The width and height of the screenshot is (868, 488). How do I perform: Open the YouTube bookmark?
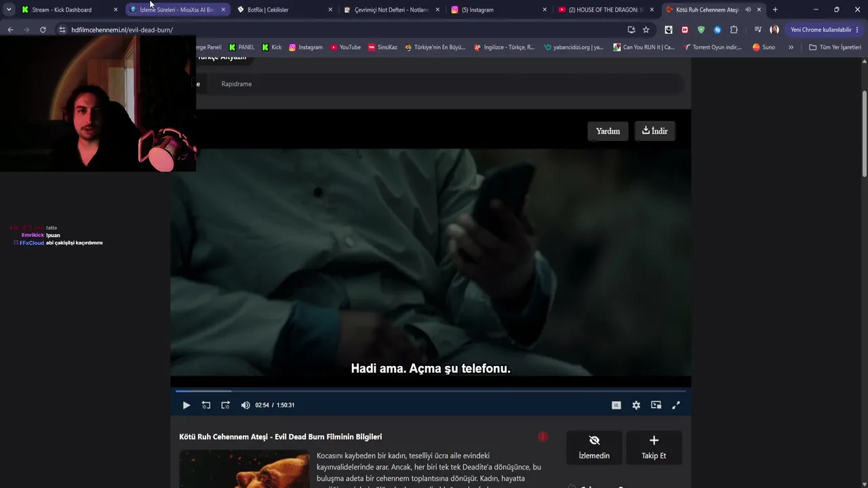pos(346,47)
